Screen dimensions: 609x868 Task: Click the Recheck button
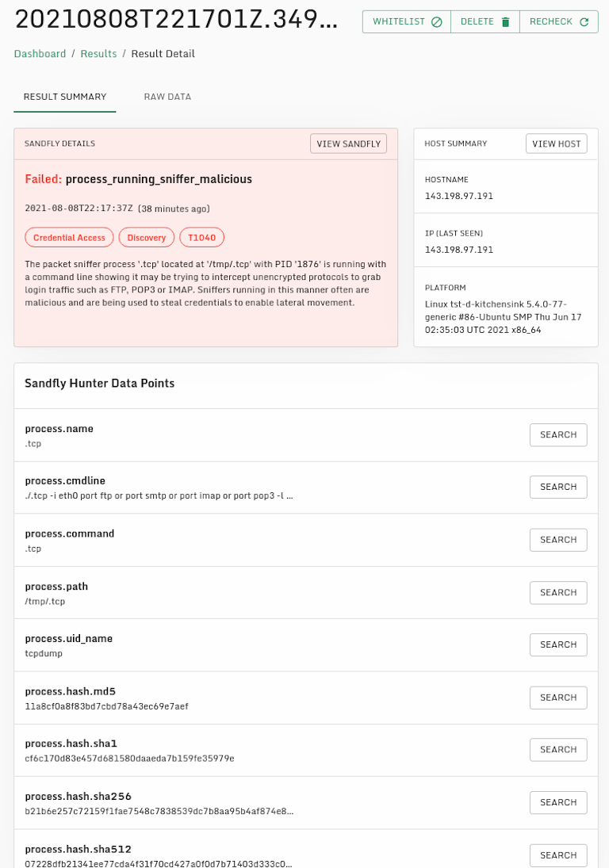[x=558, y=21]
